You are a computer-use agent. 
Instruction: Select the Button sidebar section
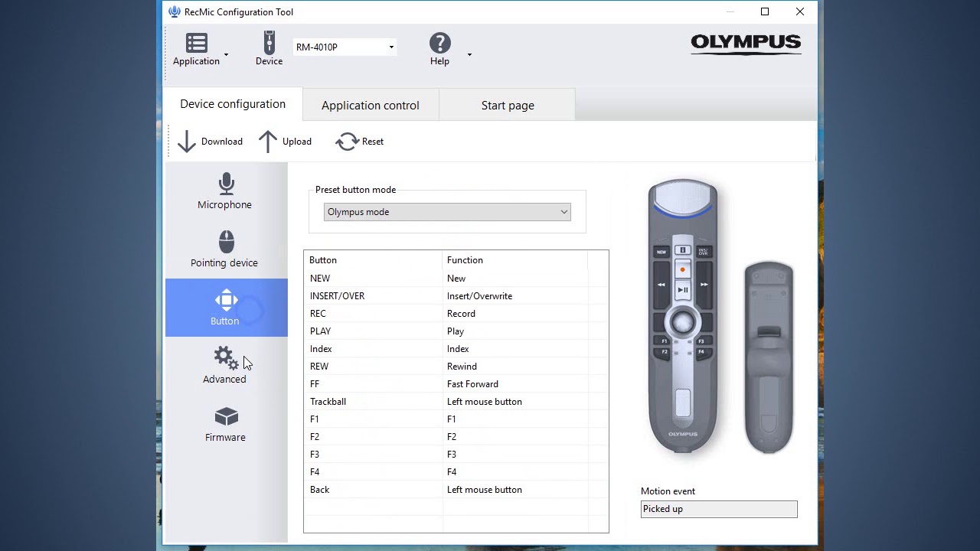point(226,308)
